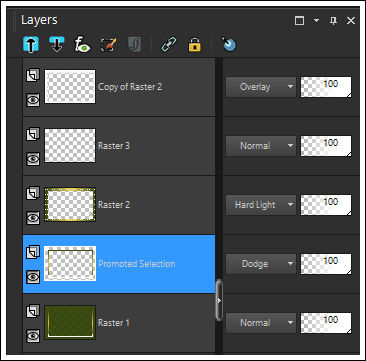Click opacity slider of Raster 3

click(326, 146)
